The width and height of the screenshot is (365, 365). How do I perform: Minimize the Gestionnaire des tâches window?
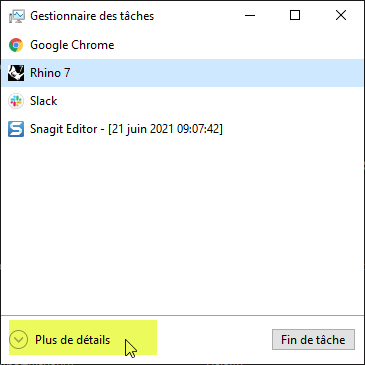[x=250, y=15]
